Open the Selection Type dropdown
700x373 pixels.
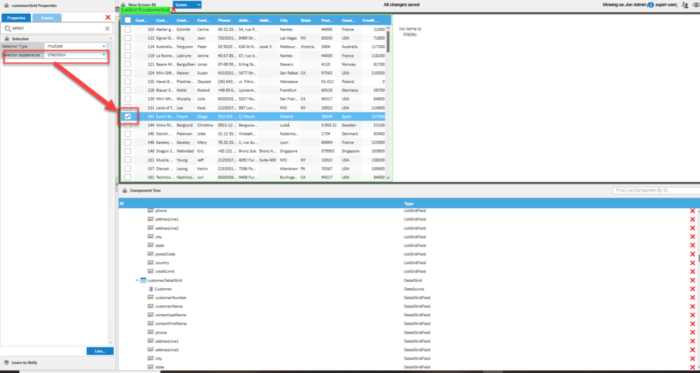tap(76, 46)
